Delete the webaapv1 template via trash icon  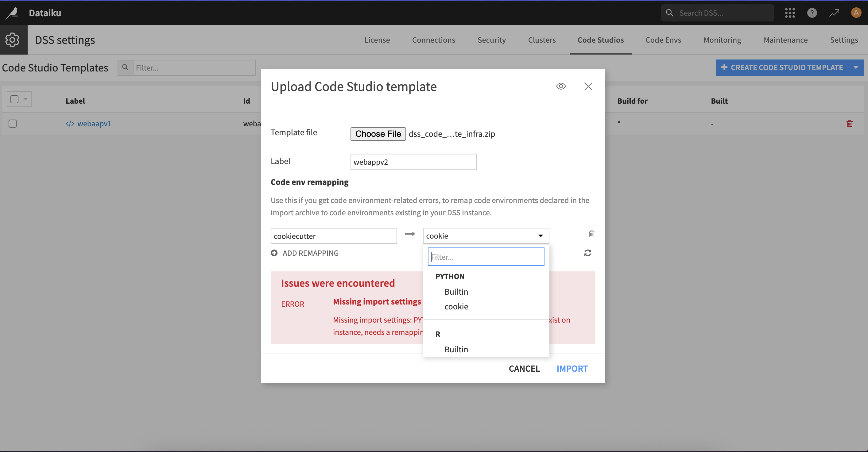(850, 124)
